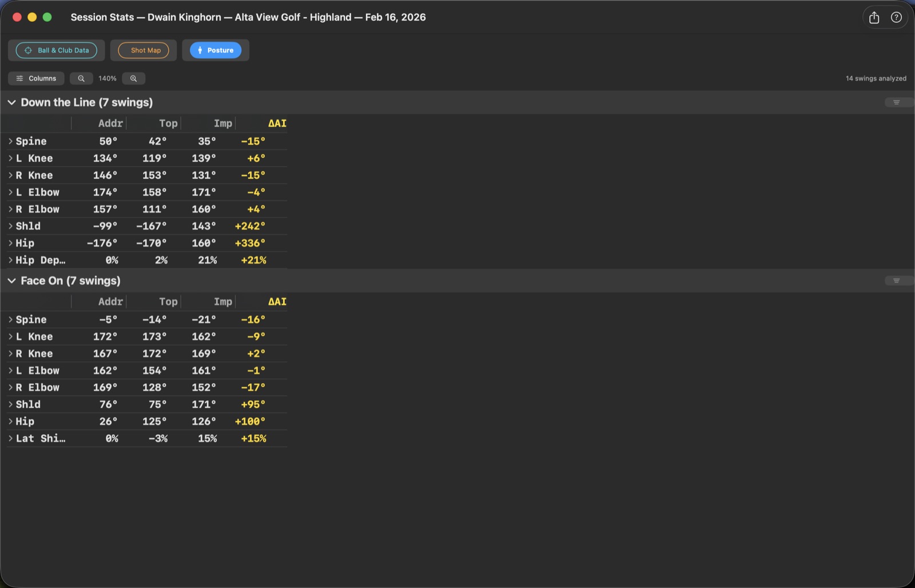
Task: Click Addr column header in Down the Line
Action: tap(110, 123)
